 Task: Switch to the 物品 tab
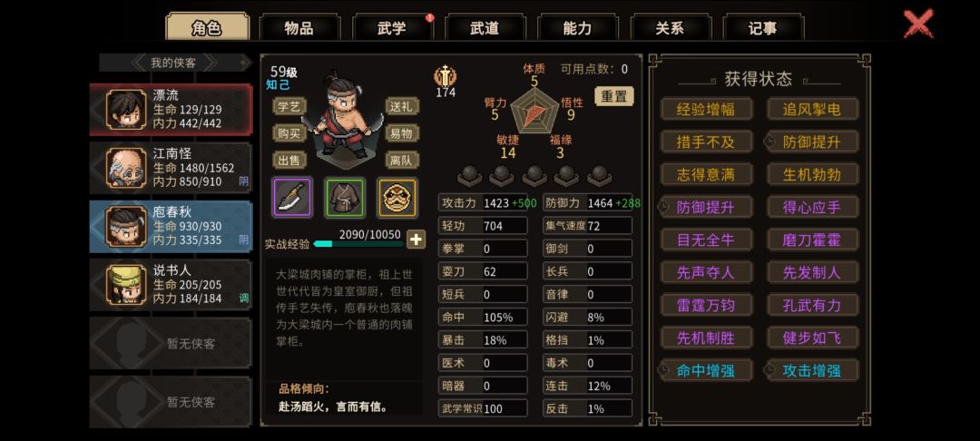coord(299,28)
